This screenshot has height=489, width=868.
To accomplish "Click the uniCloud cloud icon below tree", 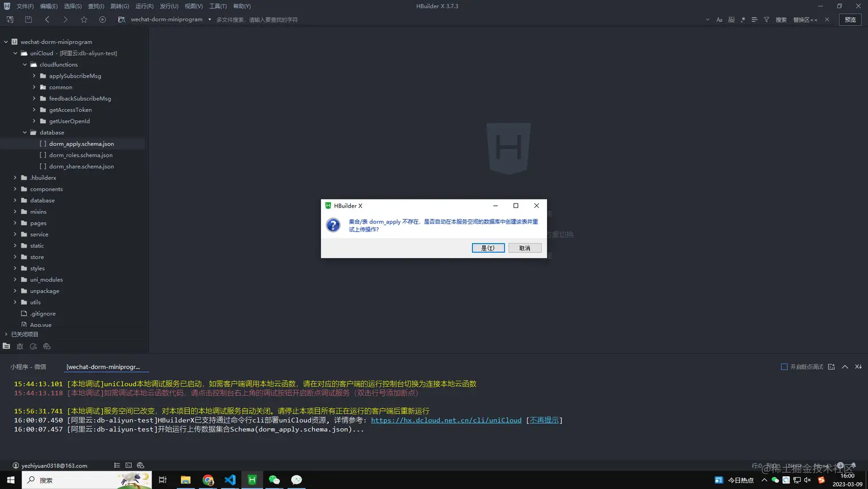I will point(47,346).
